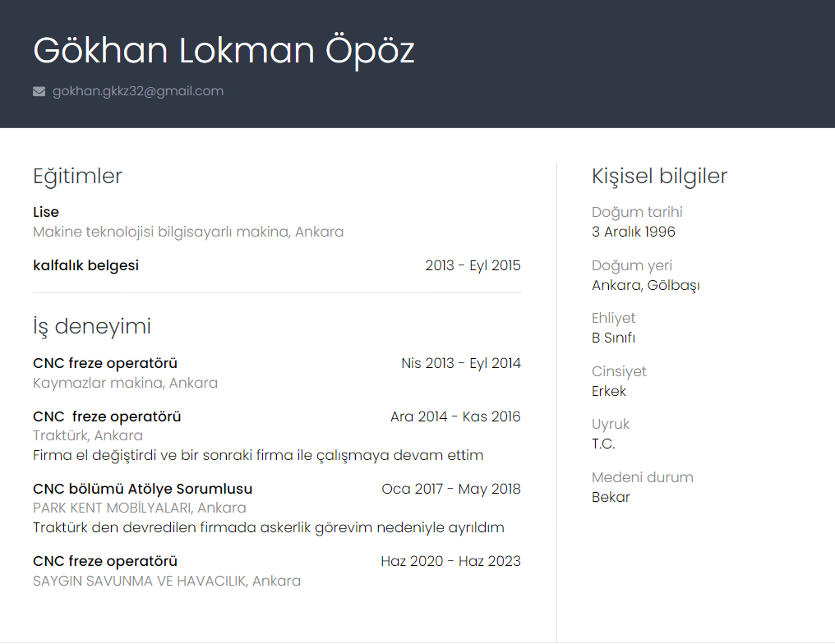Click the Lise education entry title

coord(46,212)
